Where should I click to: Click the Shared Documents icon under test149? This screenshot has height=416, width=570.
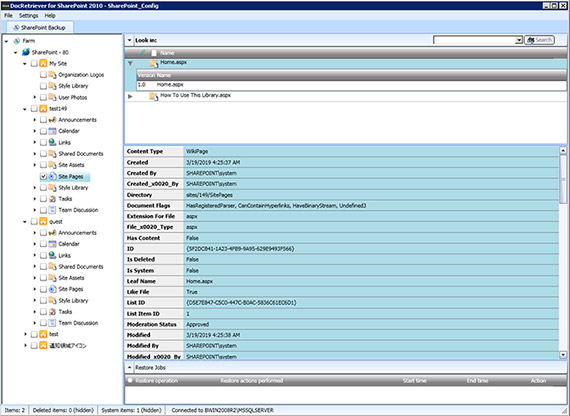coord(52,153)
